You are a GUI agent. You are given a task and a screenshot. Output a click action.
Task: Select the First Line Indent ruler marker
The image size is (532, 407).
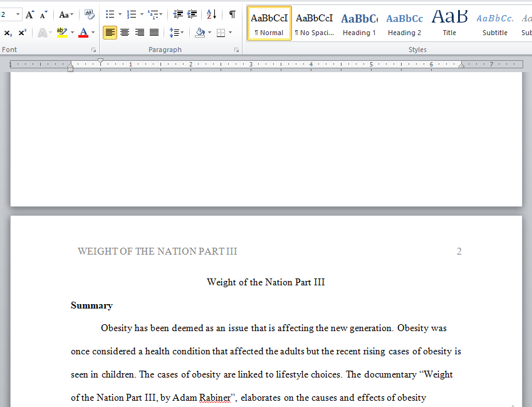[x=100, y=61]
